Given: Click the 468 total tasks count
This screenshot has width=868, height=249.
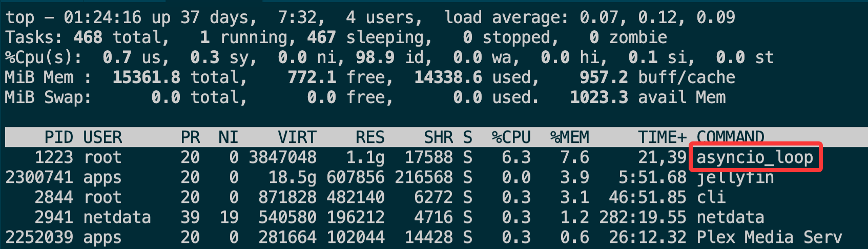Looking at the screenshot, I should click(x=88, y=38).
